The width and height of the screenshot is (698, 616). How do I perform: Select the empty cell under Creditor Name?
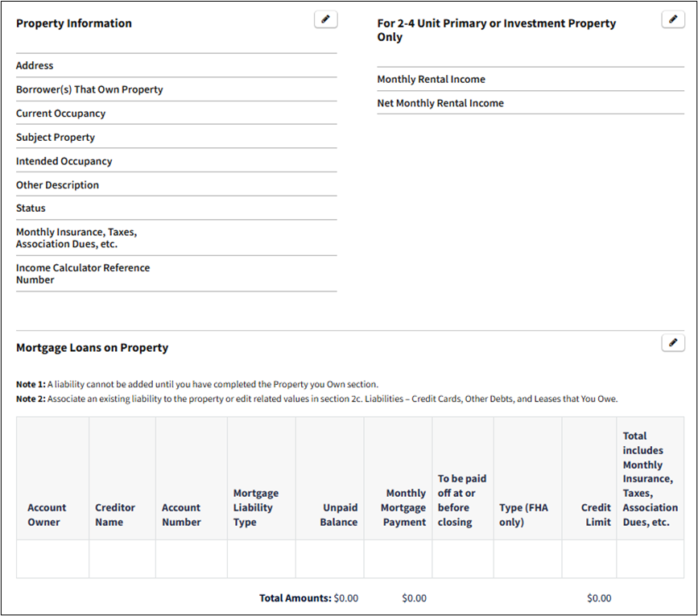point(122,559)
